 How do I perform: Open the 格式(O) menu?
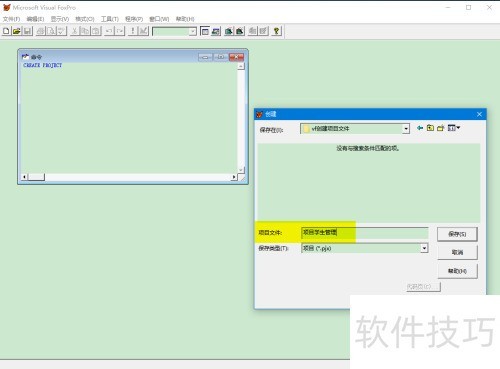tap(85, 19)
